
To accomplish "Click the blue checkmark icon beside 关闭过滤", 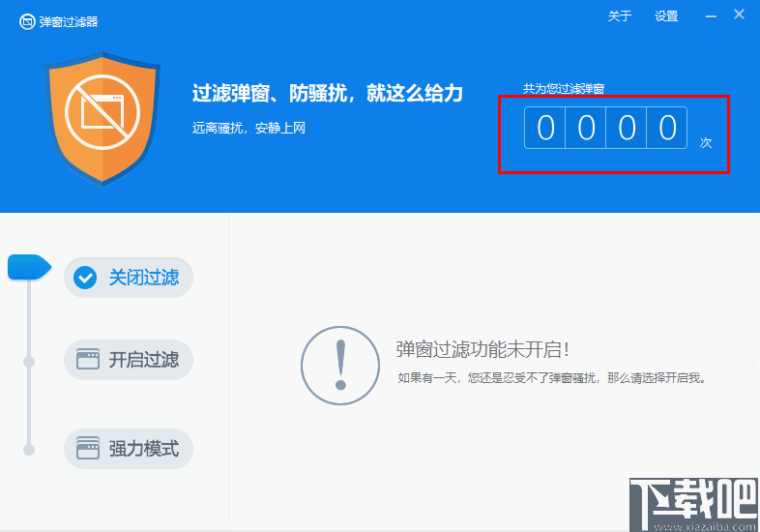I will coord(85,278).
